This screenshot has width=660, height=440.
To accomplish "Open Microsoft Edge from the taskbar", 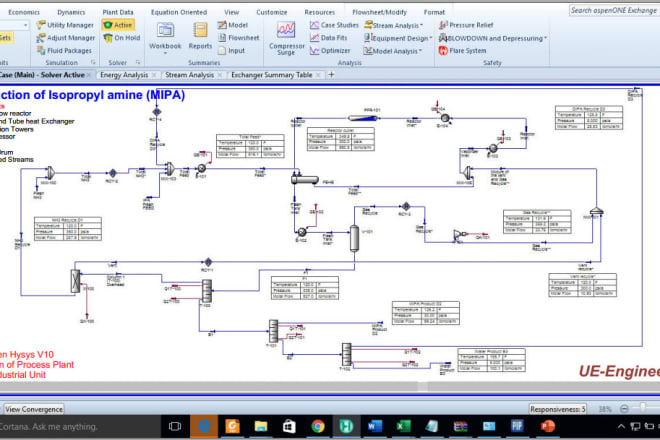I will click(204, 427).
